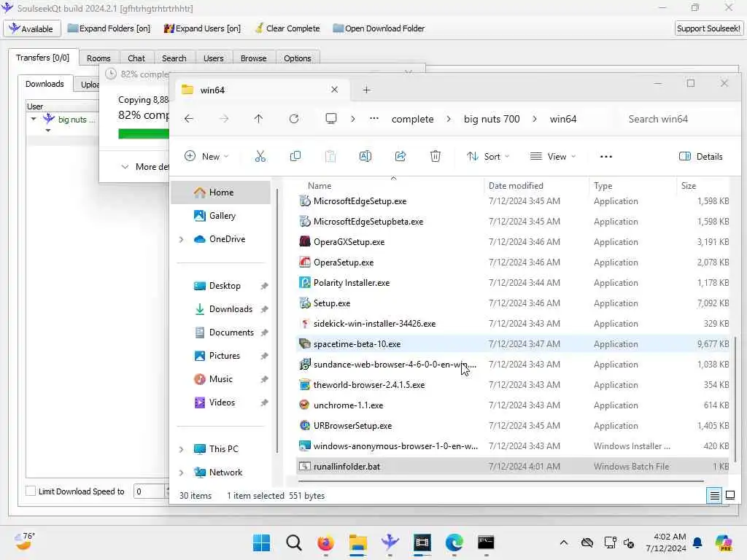Switch to the Search tab in Soulseek
Image resolution: width=747 pixels, height=560 pixels.
point(174,58)
